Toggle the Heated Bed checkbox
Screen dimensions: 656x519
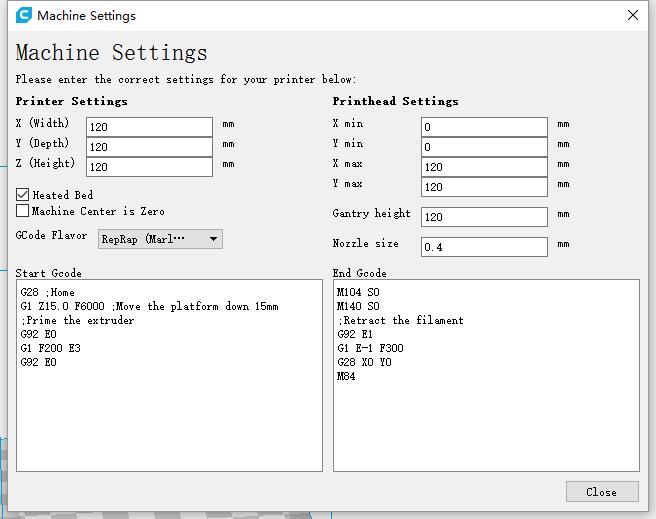23,195
